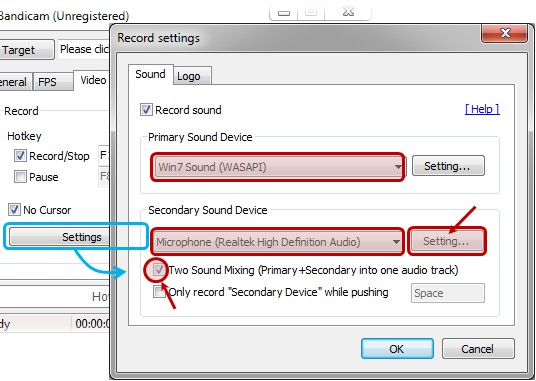536x381 pixels.
Task: Click the Hotkey label in Bandicam window
Action: click(24, 136)
